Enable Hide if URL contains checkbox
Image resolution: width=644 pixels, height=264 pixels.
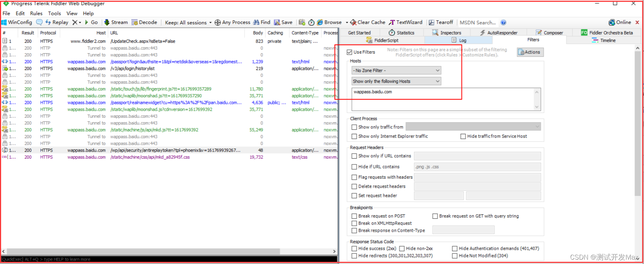(x=354, y=167)
